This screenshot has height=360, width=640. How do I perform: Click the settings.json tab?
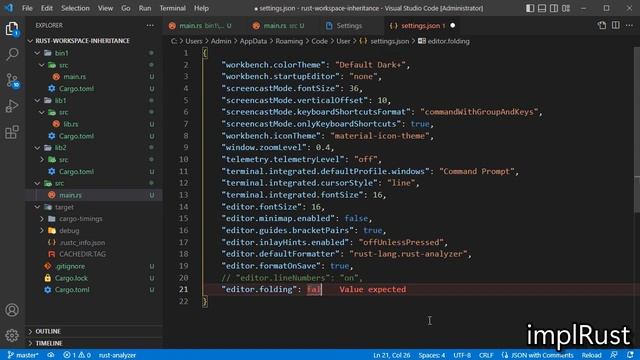click(x=422, y=26)
